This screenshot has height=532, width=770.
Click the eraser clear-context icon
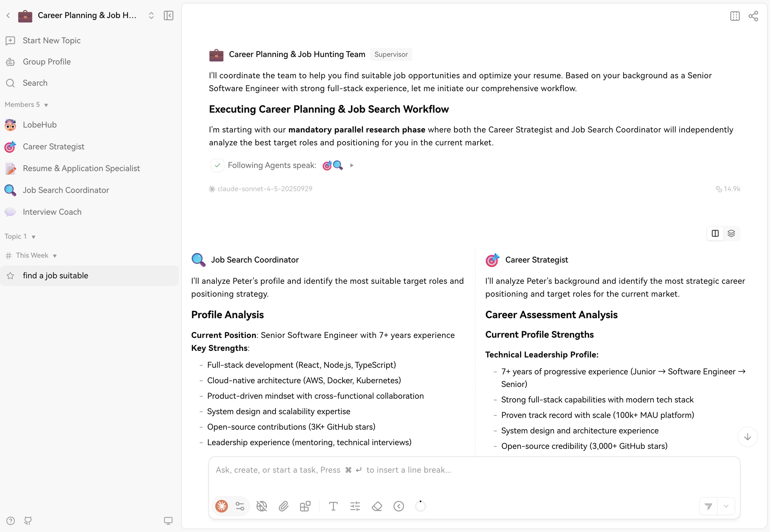tap(377, 506)
